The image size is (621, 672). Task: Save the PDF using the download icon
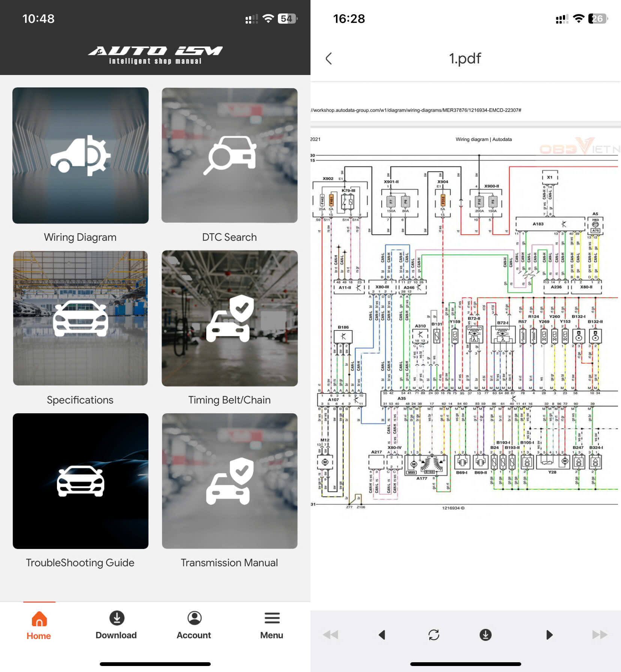pos(485,634)
